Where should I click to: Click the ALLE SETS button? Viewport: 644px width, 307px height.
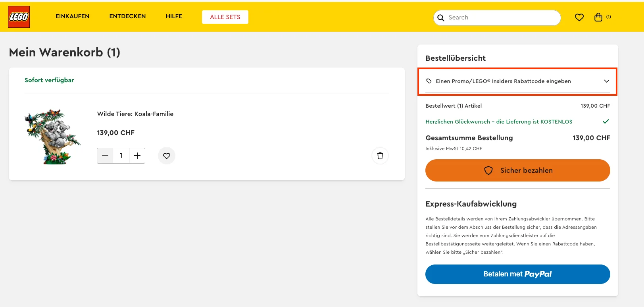point(225,17)
